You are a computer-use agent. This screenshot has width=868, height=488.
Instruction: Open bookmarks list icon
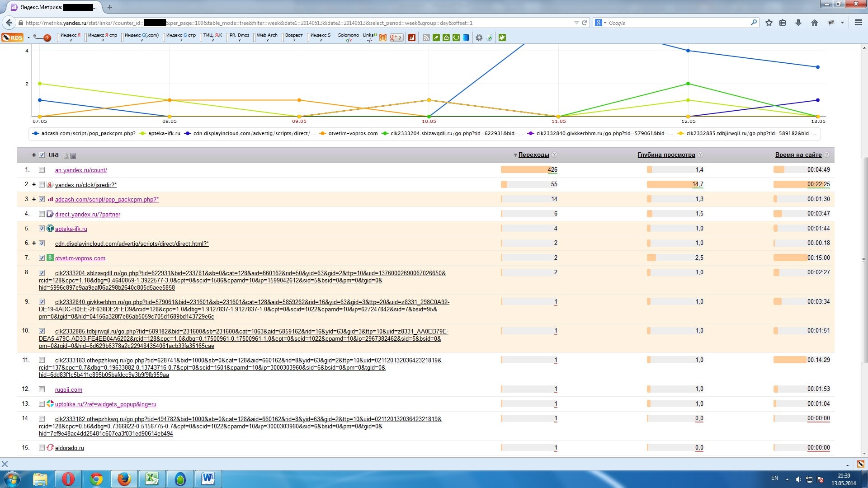click(783, 23)
